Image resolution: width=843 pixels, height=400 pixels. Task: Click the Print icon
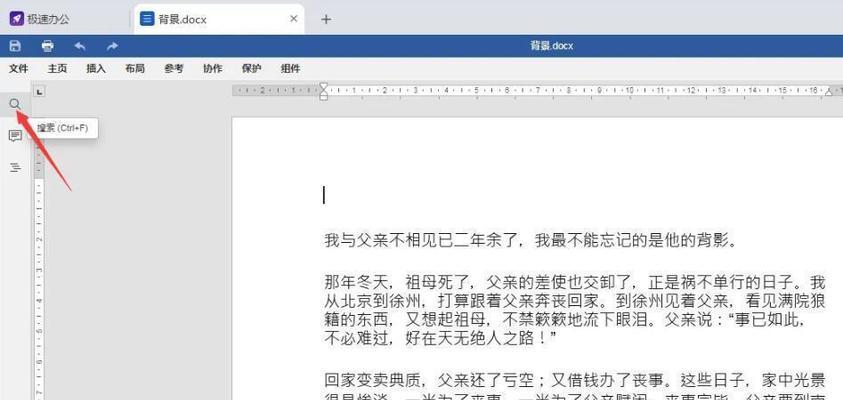pos(48,46)
